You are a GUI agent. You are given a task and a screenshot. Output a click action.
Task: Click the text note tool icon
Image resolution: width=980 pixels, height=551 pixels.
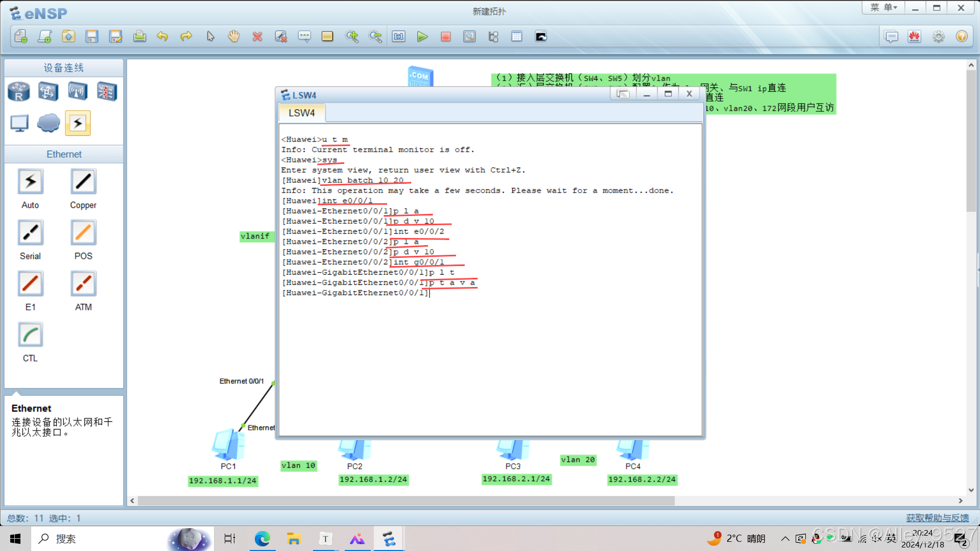coord(304,36)
